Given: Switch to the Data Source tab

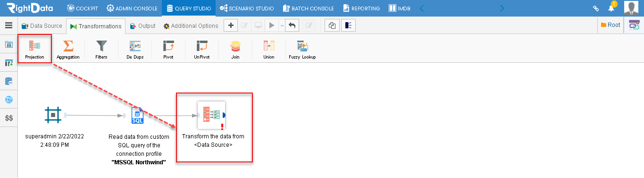Looking at the screenshot, I should (42, 26).
